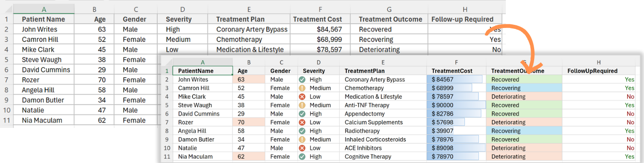Screen dimensions: 644x163
Task: Click 'Cognitive Therapy' treatment plan cell
Action: [x=383, y=156]
